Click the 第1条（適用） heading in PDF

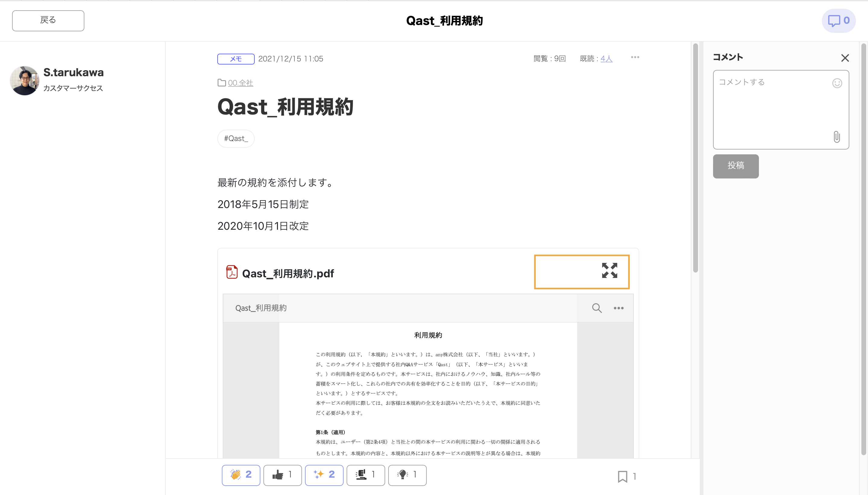(330, 432)
